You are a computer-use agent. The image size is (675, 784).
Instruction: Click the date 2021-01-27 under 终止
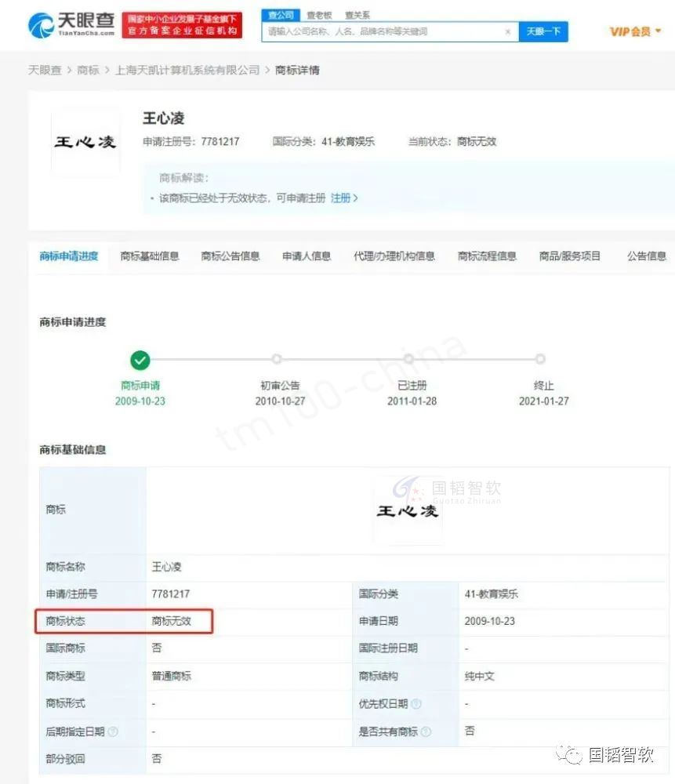coord(544,401)
